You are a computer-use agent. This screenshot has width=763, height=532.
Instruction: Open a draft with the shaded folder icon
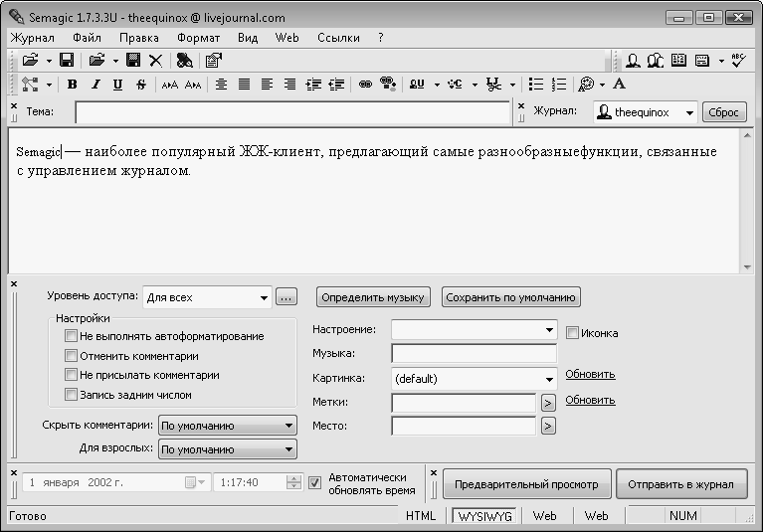(96, 61)
